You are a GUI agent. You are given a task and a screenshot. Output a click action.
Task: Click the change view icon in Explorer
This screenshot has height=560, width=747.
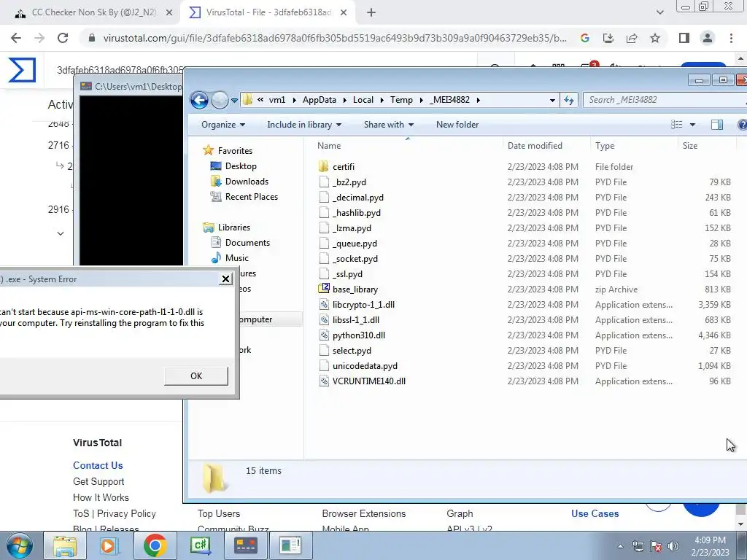[676, 125]
